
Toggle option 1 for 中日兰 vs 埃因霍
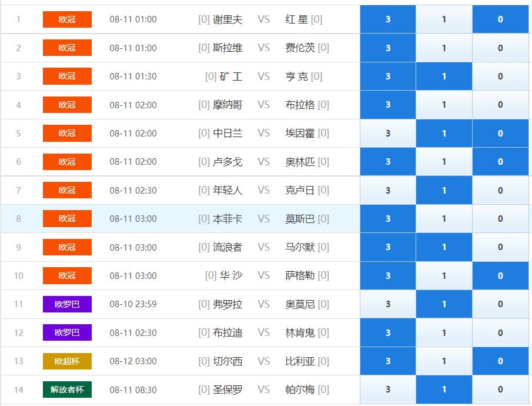444,133
